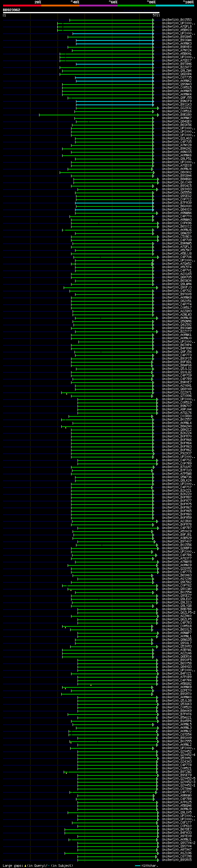Select hit label UniRef100_C0M515
The height and width of the screenshot is (868, 197).
[177, 88]
